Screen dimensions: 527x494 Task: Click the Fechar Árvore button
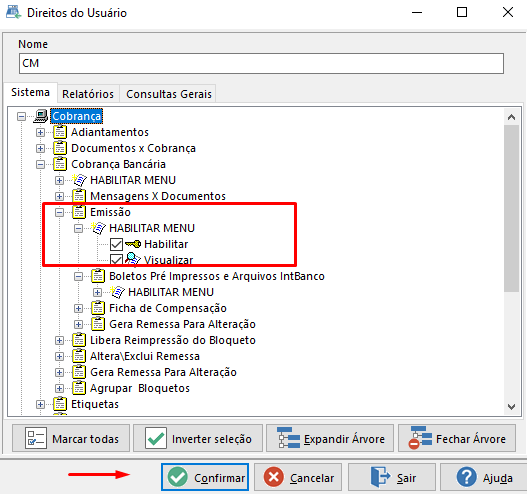tap(457, 438)
